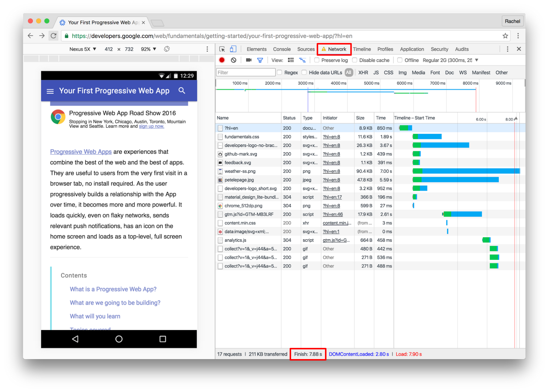
Task: Open the 92% zoom dropdown
Action: pyautogui.click(x=148, y=49)
